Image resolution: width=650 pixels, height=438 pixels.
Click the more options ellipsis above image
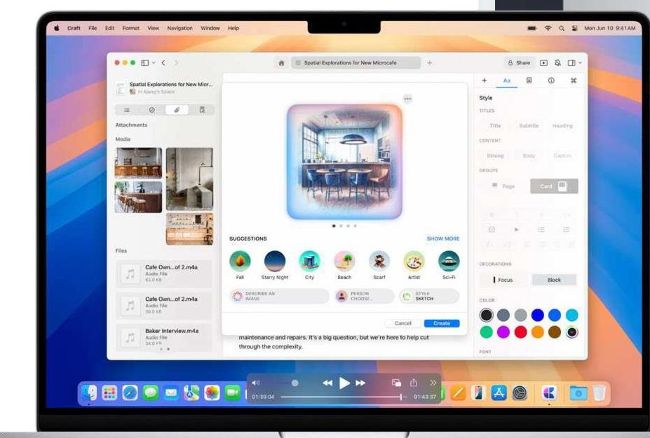[x=407, y=98]
